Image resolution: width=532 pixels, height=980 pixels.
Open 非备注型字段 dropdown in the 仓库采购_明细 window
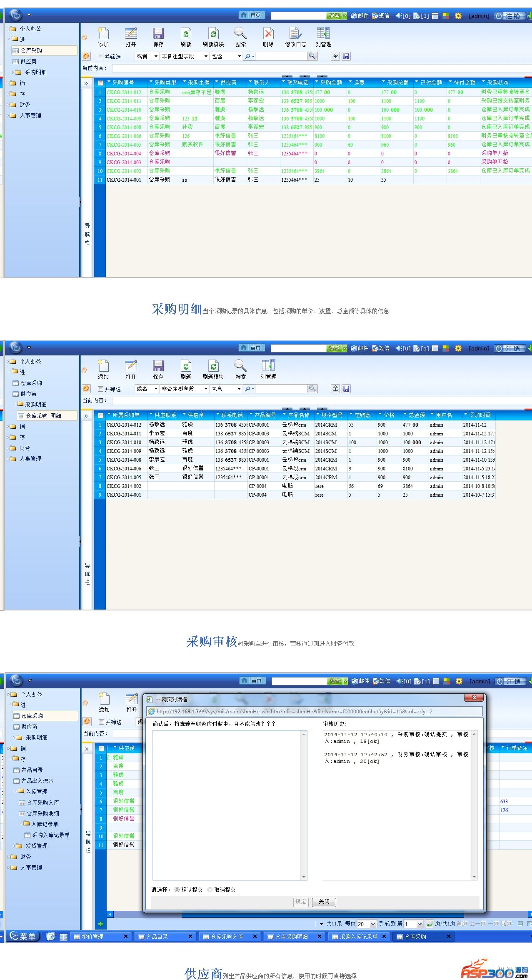[x=185, y=389]
